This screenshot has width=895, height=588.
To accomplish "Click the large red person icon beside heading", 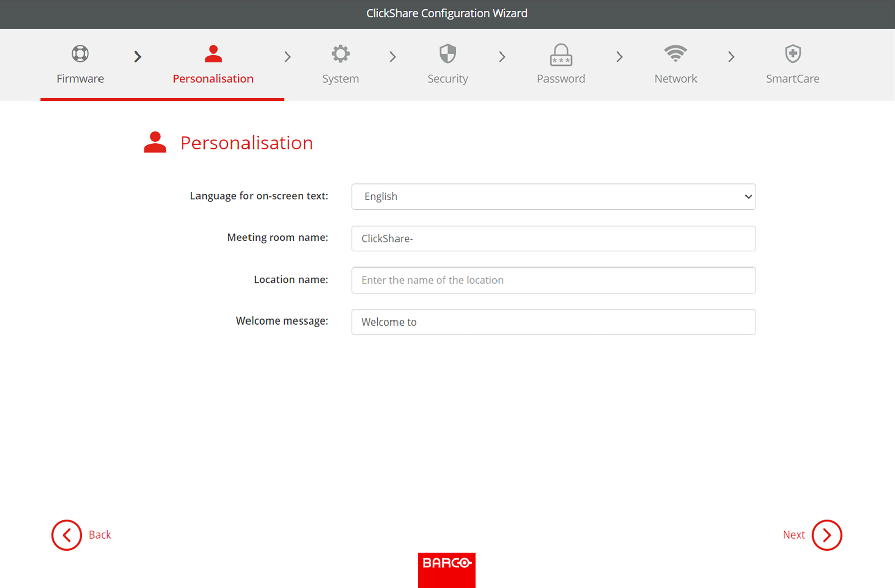I will coord(155,142).
